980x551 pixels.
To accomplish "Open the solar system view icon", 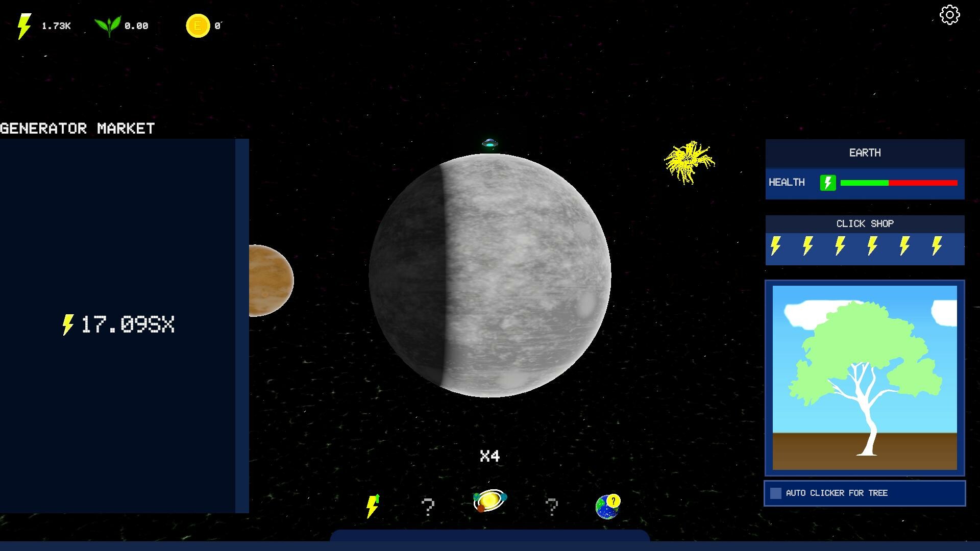I will pos(489,501).
